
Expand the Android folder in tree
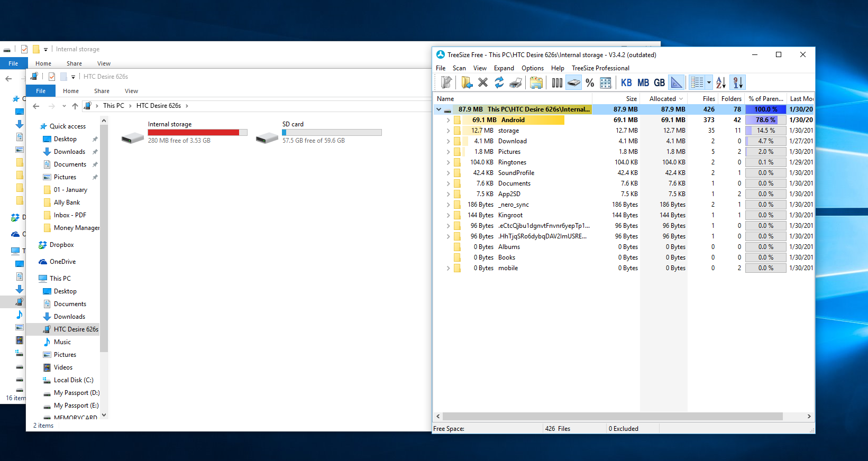(448, 120)
